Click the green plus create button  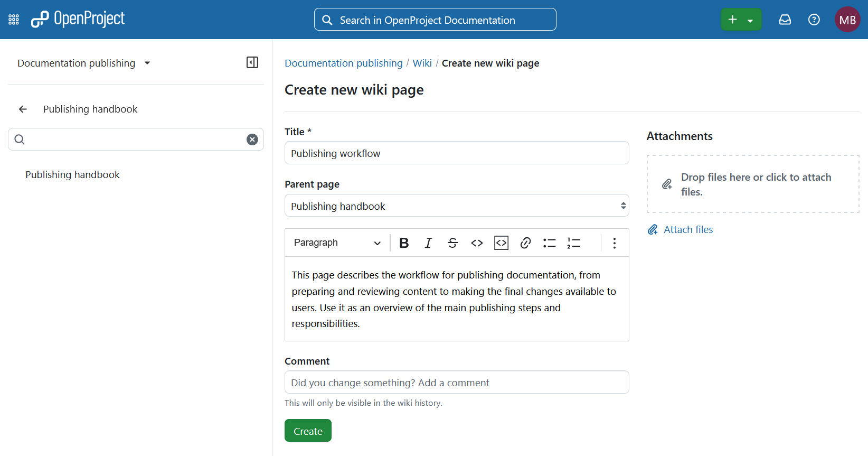click(732, 20)
